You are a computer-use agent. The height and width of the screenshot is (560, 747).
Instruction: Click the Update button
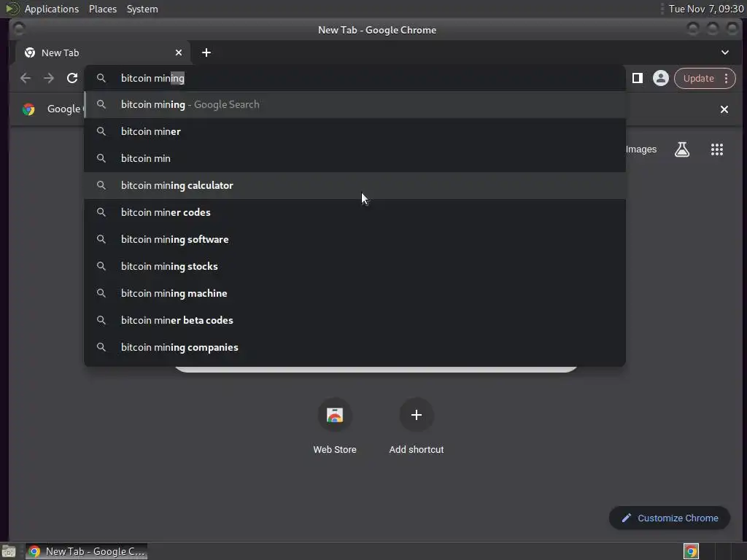pos(698,79)
